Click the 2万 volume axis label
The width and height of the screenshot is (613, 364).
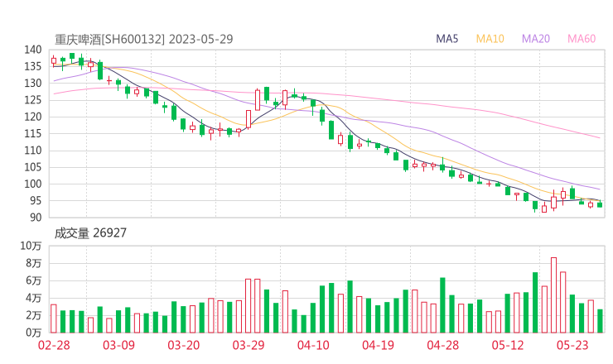pyautogui.click(x=34, y=315)
